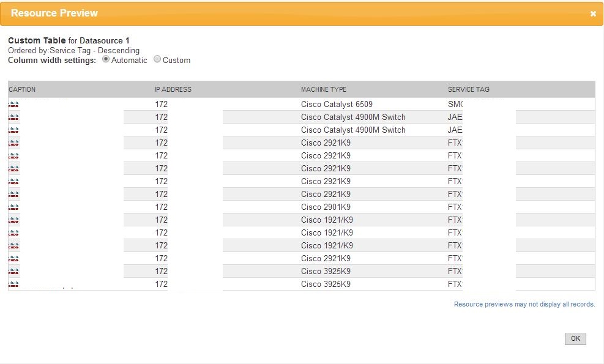
Task: Click the Cisco icon in the Catalyst 6509 row
Action: (x=13, y=105)
